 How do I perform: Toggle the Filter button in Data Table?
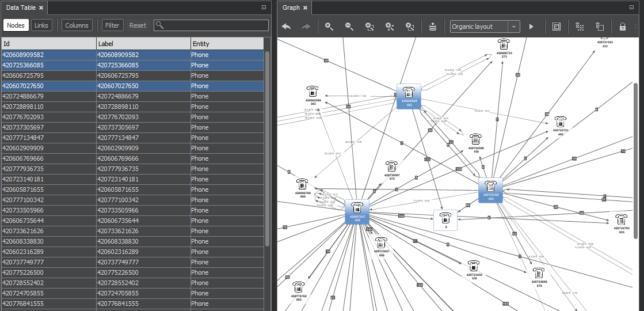click(x=112, y=25)
